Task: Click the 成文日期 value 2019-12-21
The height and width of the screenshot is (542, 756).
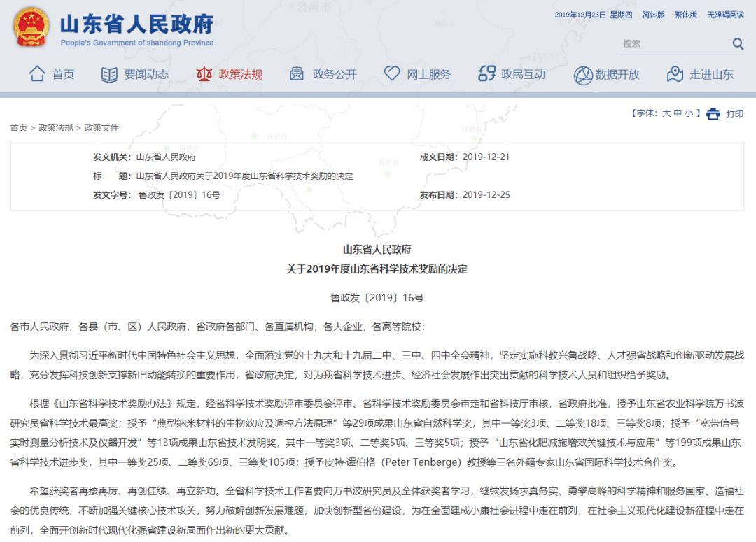Action: tap(486, 157)
